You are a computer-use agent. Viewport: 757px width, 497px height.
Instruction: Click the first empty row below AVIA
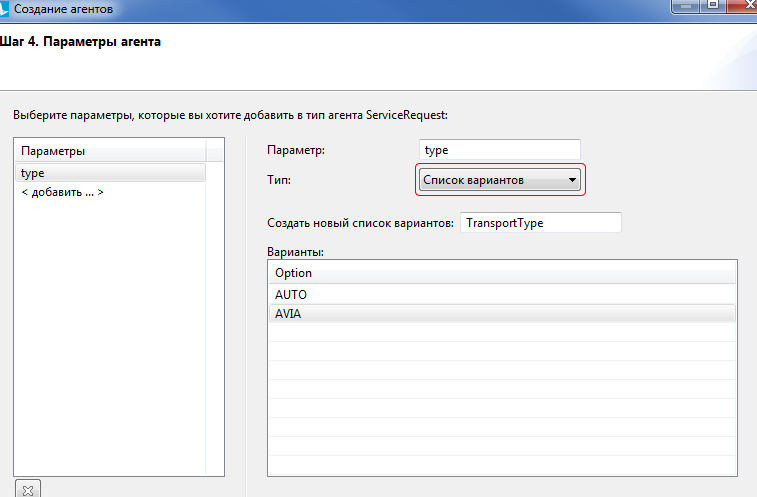502,332
